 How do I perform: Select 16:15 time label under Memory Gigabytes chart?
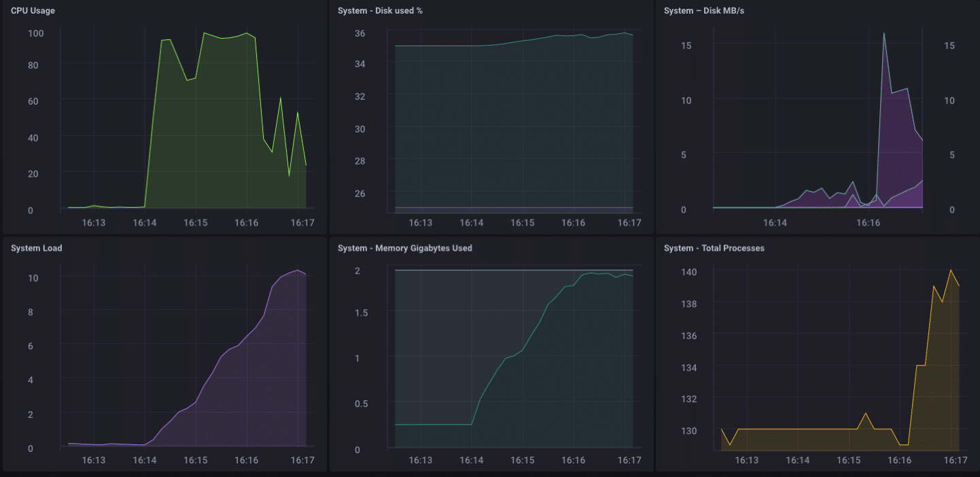tap(522, 461)
